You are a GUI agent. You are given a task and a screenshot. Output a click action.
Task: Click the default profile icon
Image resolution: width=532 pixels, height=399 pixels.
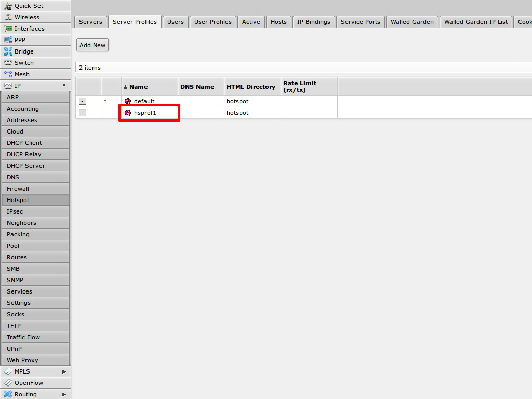(128, 101)
